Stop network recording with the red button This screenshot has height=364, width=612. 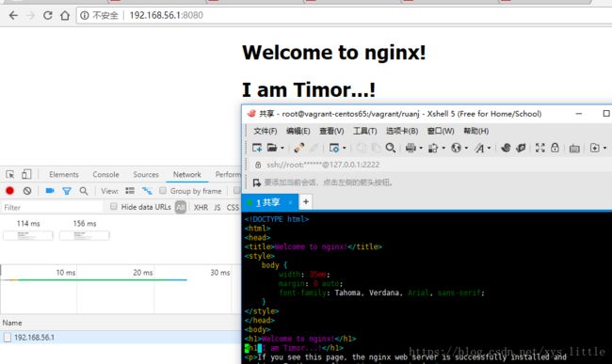tap(9, 191)
